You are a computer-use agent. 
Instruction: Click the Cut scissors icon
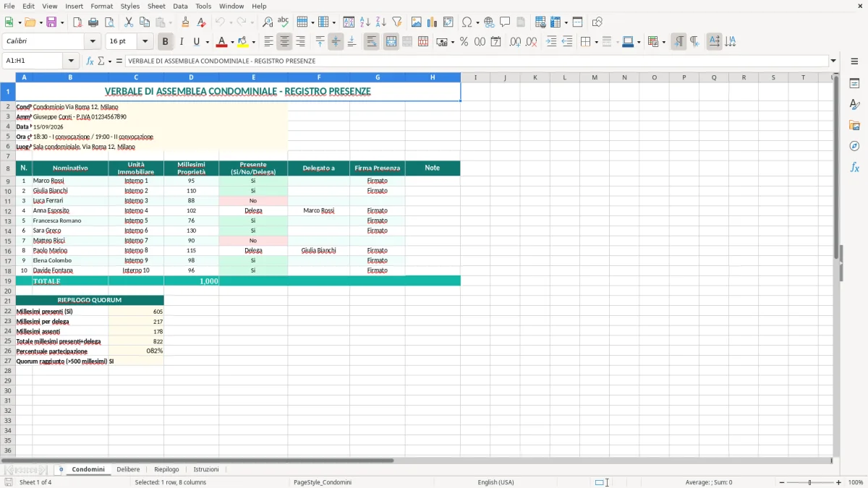tap(128, 22)
